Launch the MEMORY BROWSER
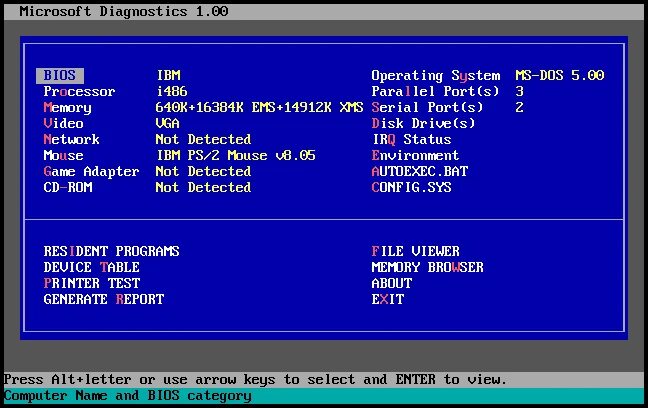Image resolution: width=648 pixels, height=408 pixels. [427, 267]
